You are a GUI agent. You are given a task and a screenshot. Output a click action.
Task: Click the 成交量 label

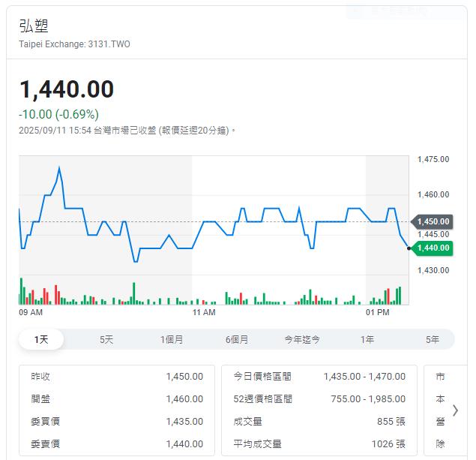[x=247, y=422]
